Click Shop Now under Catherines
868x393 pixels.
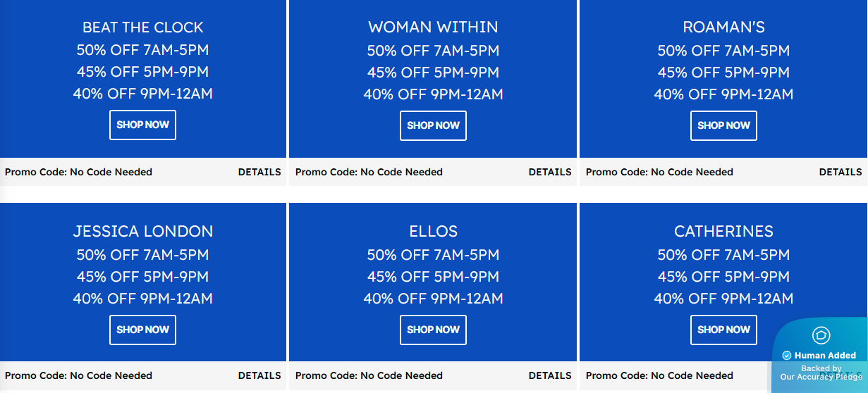click(x=723, y=330)
